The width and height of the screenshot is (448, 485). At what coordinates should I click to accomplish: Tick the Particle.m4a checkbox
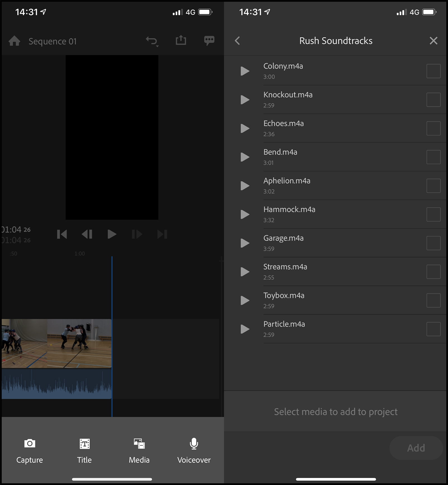point(433,329)
